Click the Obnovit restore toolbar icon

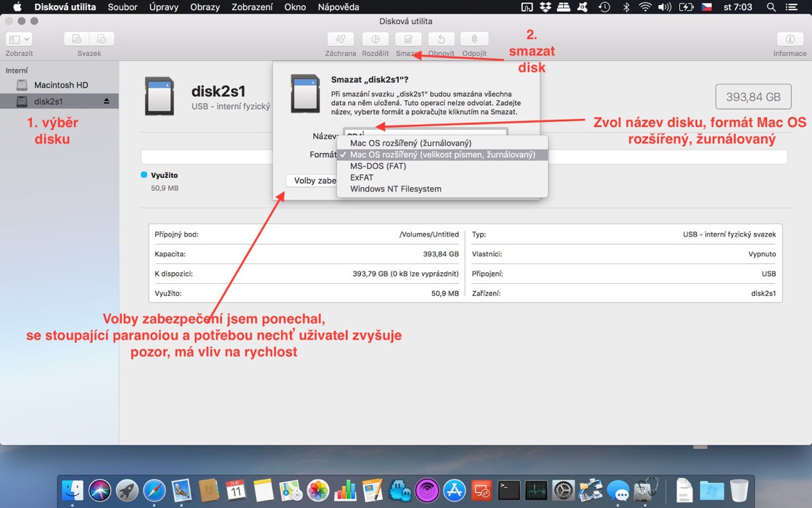(x=442, y=39)
